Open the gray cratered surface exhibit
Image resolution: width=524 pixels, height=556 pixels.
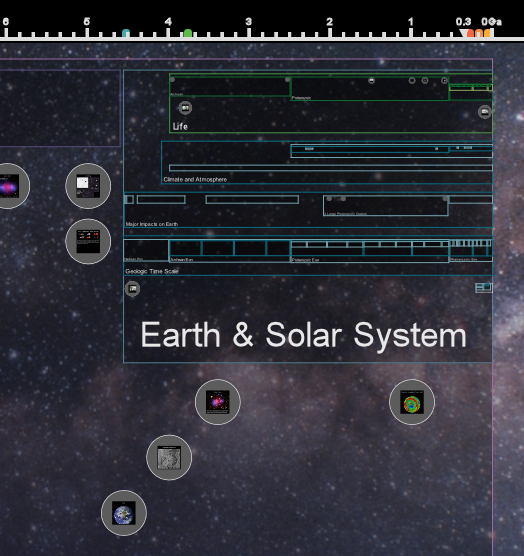coord(169,457)
